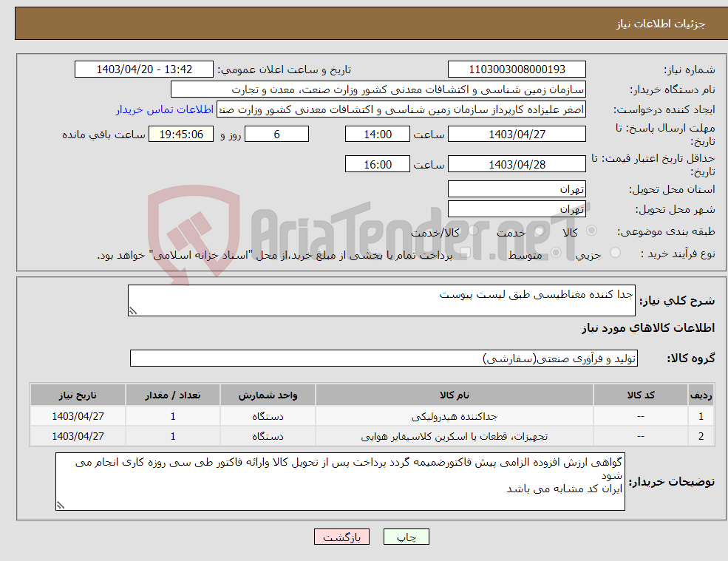Select the جزیی purchase type radio
The height and width of the screenshot is (561, 728).
(x=615, y=253)
